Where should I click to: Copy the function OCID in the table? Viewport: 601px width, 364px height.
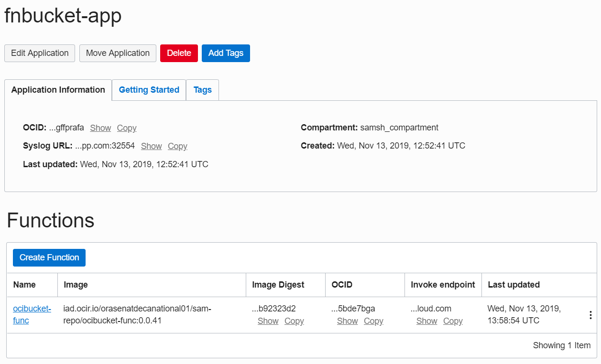tap(373, 321)
